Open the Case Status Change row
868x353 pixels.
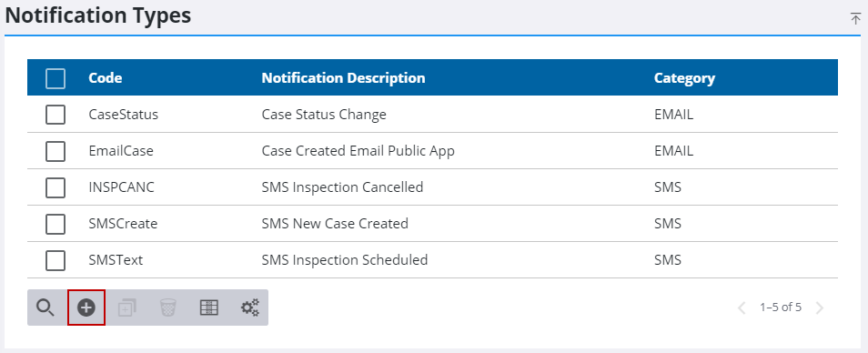coord(432,115)
